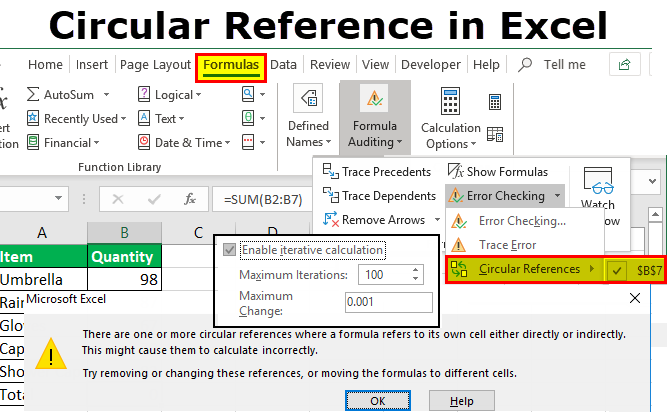Open the Error Checking split arrow
Screen dimensions: 667x412
coord(557,196)
